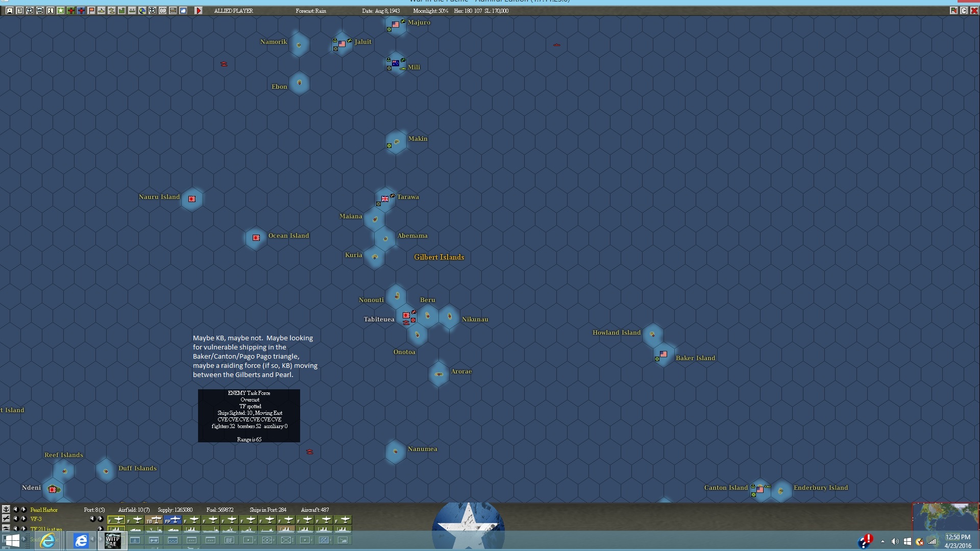
Task: Open the network signal tray icon
Action: coord(932,541)
